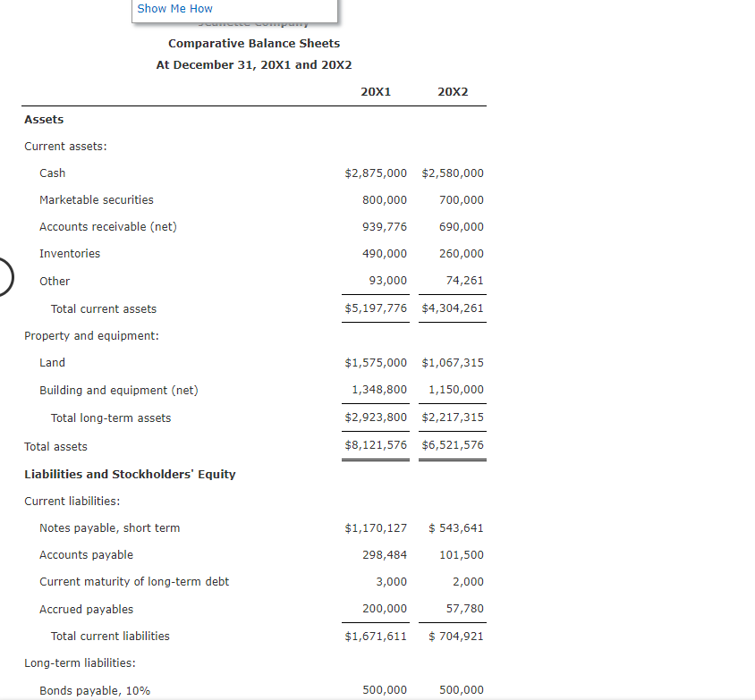Select Cash 20X2 value $2,580,000
This screenshot has width=755, height=700.
tap(453, 173)
